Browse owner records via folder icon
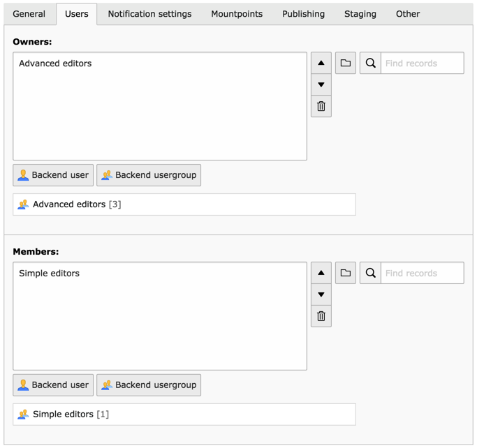477x448 pixels. tap(346, 64)
